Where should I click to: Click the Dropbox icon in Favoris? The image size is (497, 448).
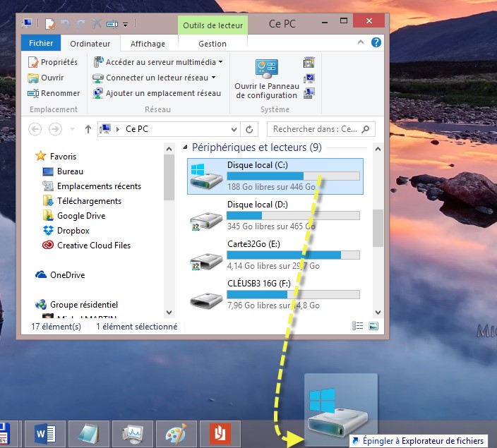click(48, 231)
